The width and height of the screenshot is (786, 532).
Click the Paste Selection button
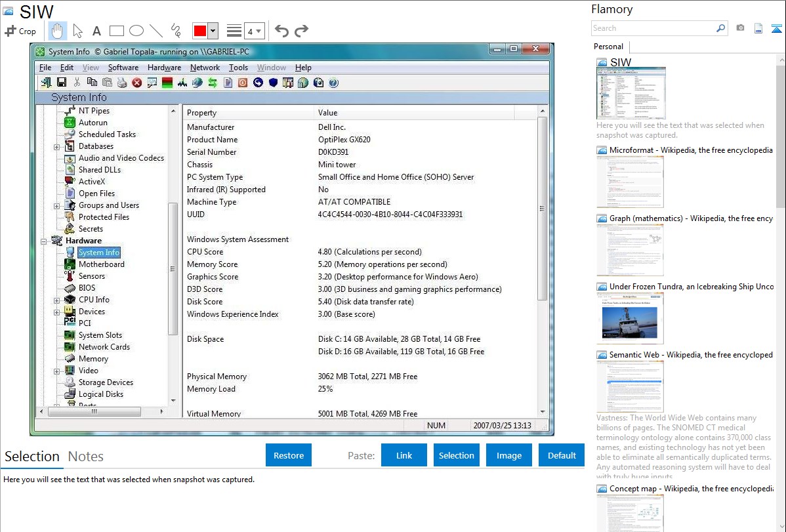pyautogui.click(x=457, y=455)
